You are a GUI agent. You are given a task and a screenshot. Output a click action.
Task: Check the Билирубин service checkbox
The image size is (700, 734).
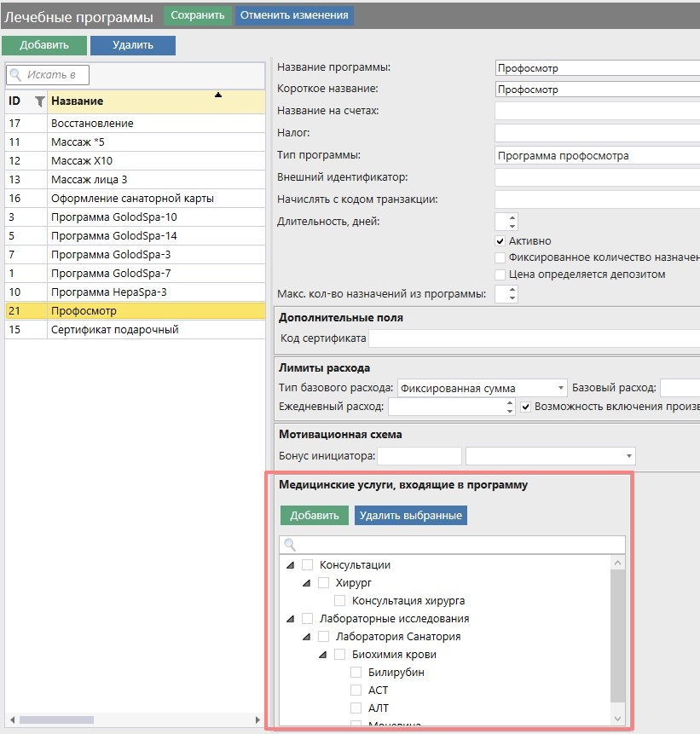(x=356, y=673)
